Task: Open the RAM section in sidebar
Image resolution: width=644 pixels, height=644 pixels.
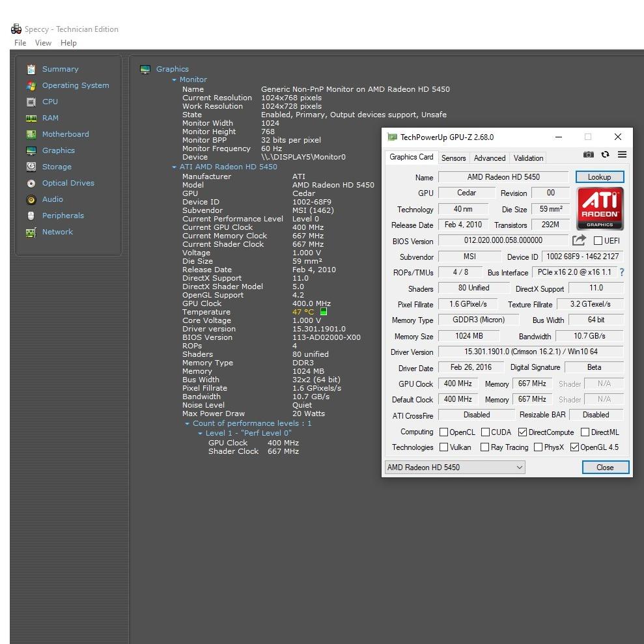Action: point(50,118)
